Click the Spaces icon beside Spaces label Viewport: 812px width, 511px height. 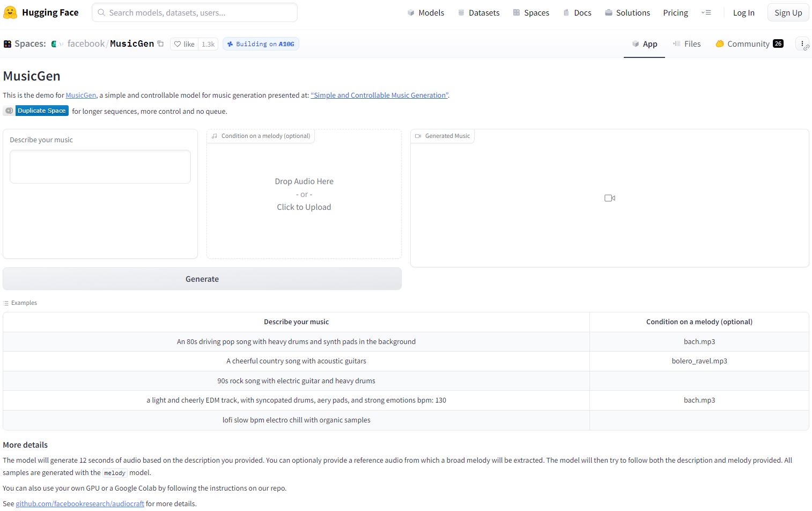(8, 44)
